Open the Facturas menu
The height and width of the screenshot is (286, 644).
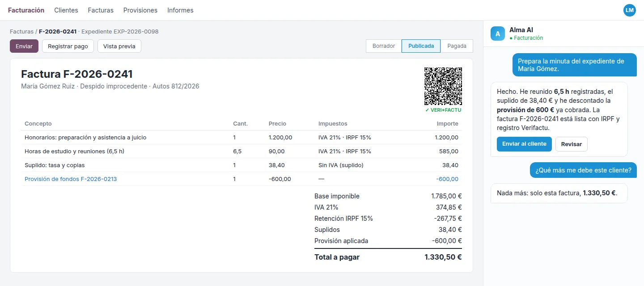(x=101, y=10)
